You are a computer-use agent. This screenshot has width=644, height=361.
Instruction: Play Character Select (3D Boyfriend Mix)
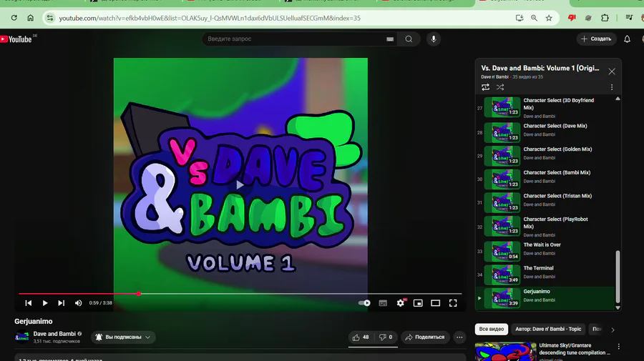click(545, 107)
